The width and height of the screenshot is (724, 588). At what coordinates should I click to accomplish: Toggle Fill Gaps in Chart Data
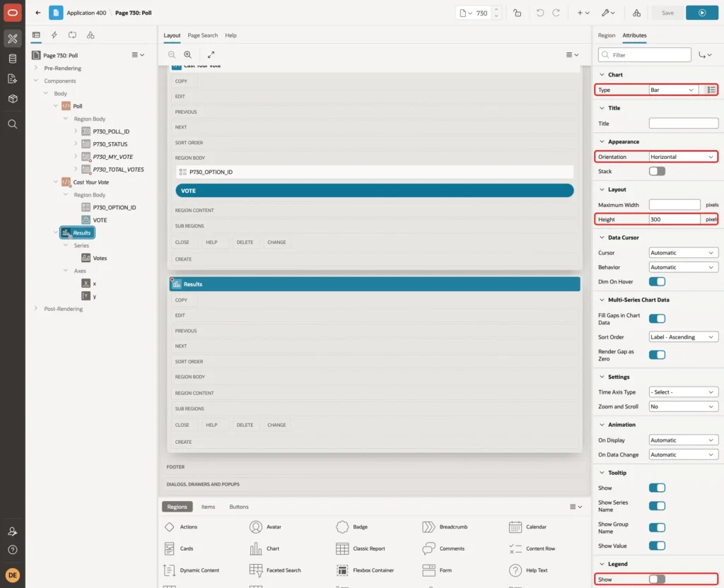(x=657, y=319)
